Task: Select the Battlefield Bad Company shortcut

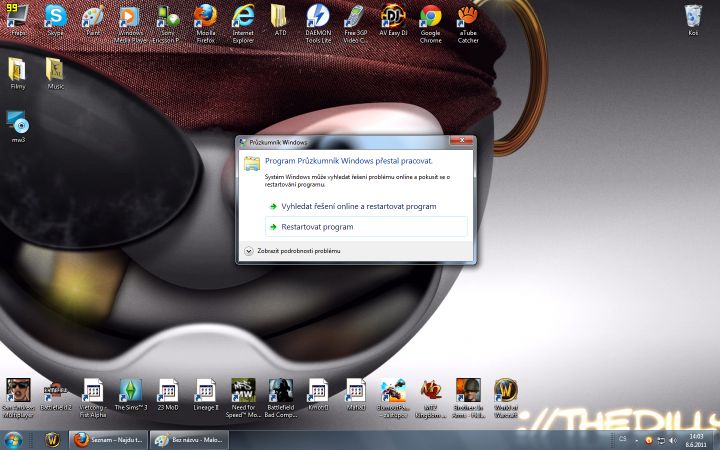Action: coord(281,398)
